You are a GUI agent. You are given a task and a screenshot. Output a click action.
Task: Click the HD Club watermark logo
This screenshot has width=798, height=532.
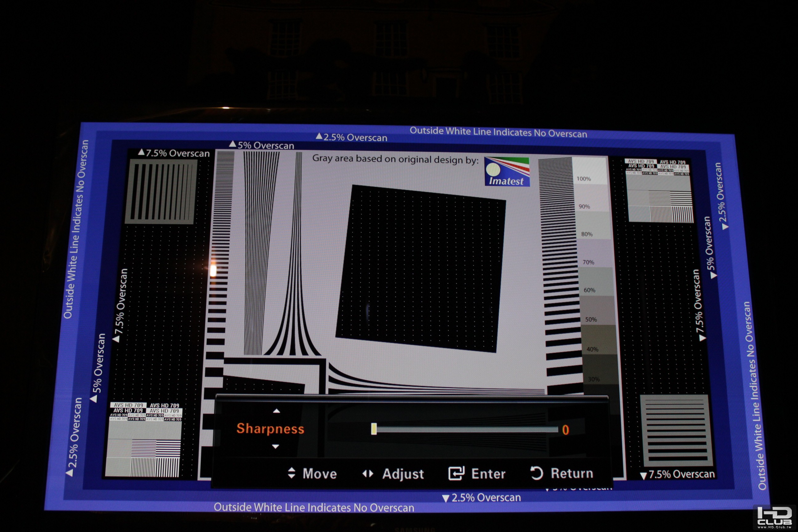click(775, 518)
